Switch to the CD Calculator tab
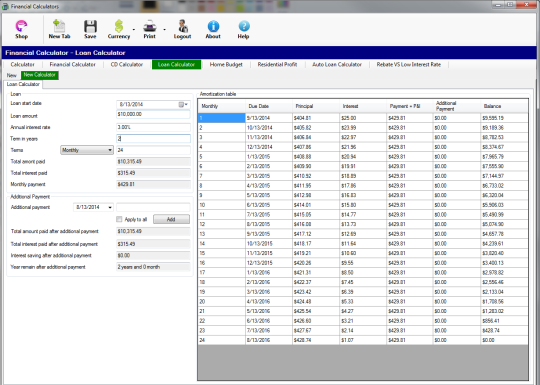The height and width of the screenshot is (385, 540). [127, 64]
